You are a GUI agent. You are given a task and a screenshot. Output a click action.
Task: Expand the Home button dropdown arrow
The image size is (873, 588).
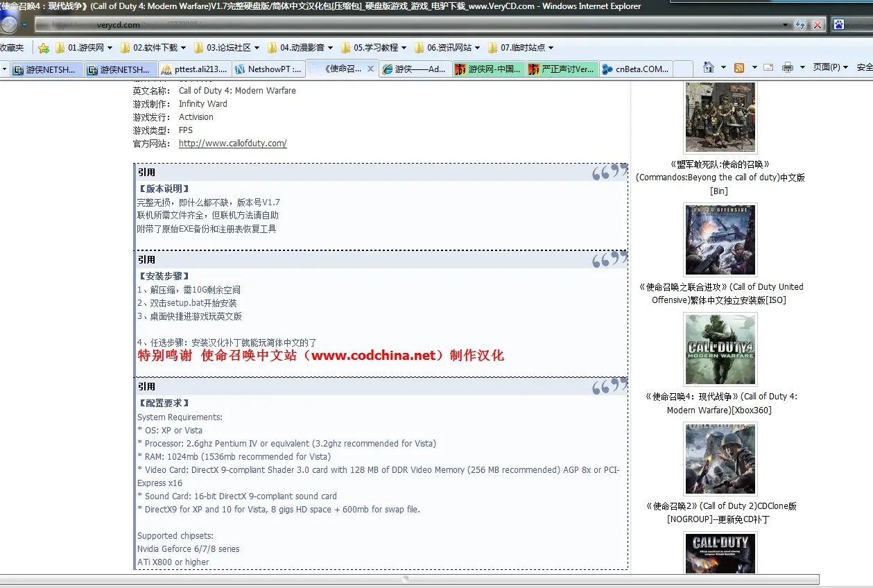coord(723,66)
